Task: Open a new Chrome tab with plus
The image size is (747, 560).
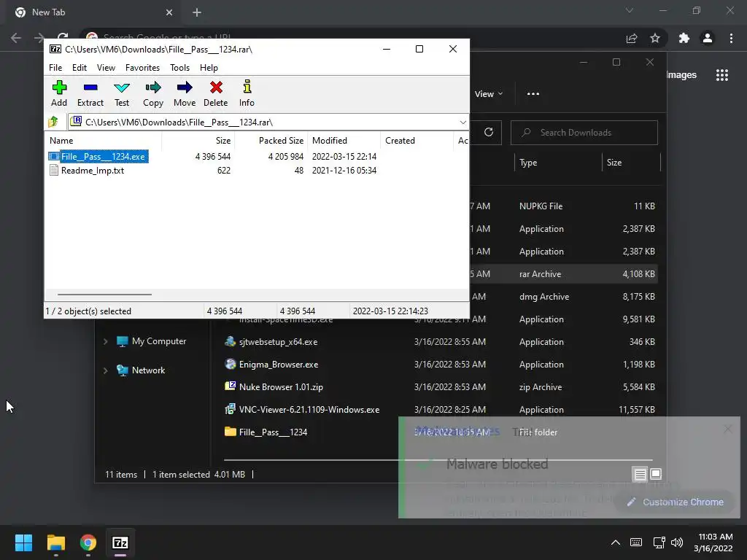Action: [x=197, y=12]
